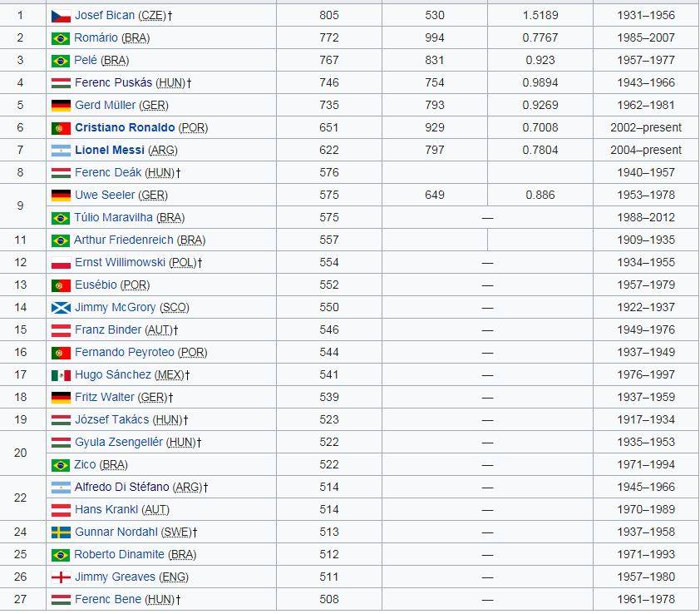700x614 pixels.
Task: Click the German flag beside Gerd Müller
Action: pyautogui.click(x=61, y=106)
